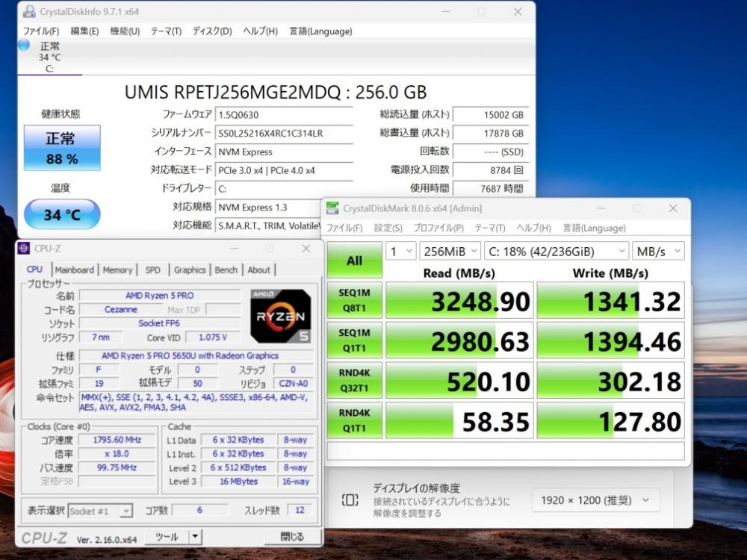This screenshot has height=560, width=747.
Task: Click the core speed value 1795.60 MHz
Action: [x=117, y=440]
